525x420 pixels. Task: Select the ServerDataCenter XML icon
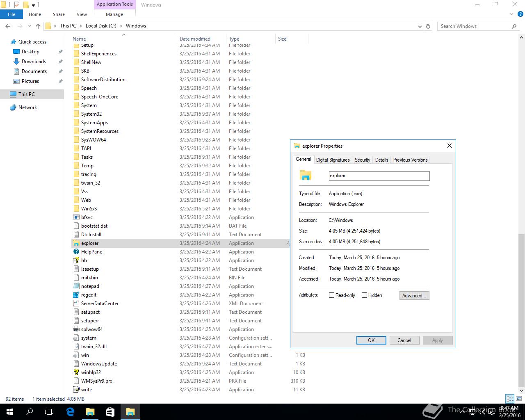click(76, 304)
